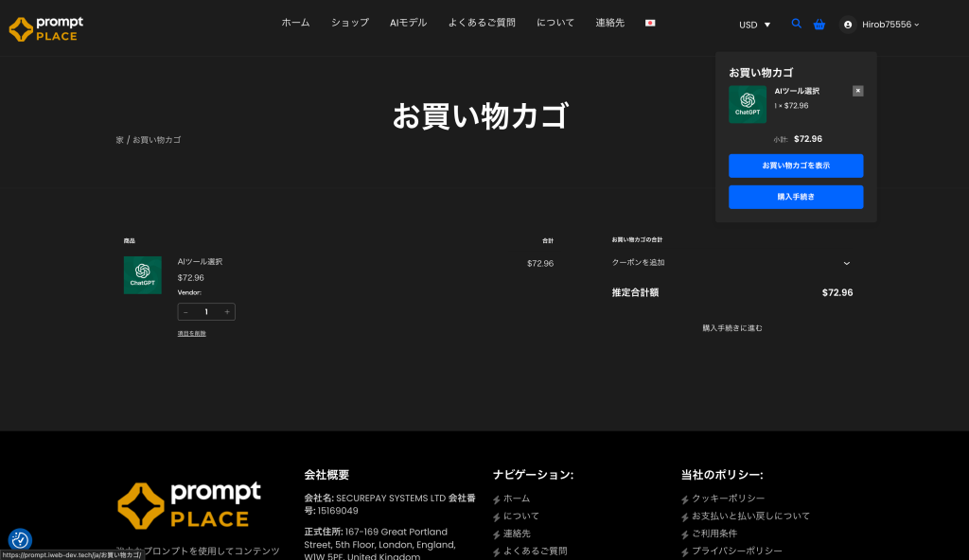969x560 pixels.
Task: Expand the クーポンを追加 coupon section
Action: pos(846,263)
